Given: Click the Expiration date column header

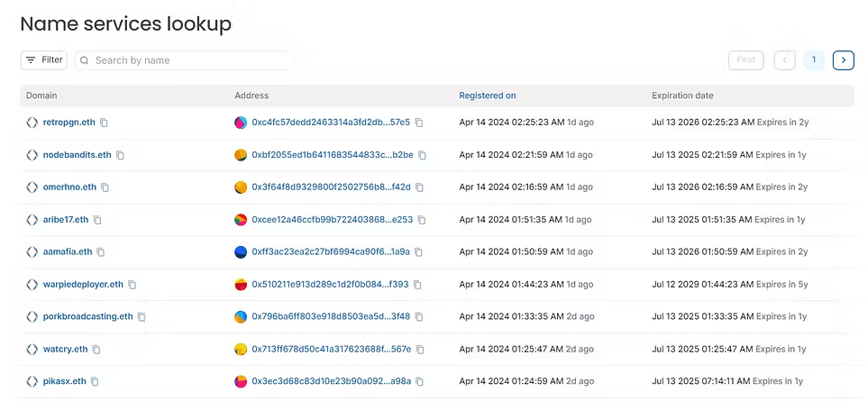Looking at the screenshot, I should tap(682, 96).
